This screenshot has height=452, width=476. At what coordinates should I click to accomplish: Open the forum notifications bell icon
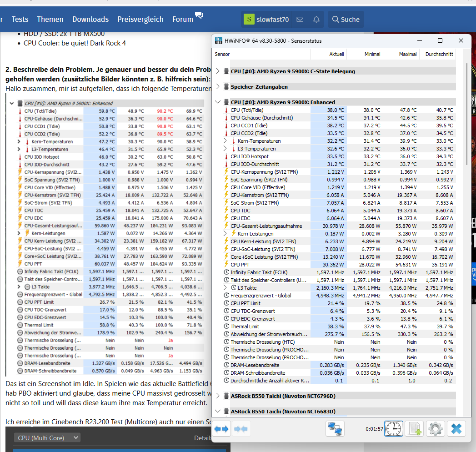coord(316,20)
